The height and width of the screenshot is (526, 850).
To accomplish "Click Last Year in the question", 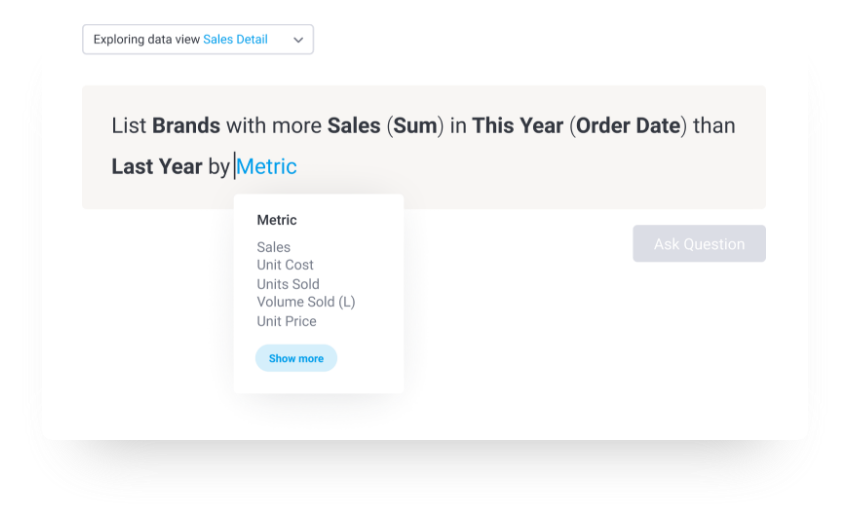I will click(157, 166).
